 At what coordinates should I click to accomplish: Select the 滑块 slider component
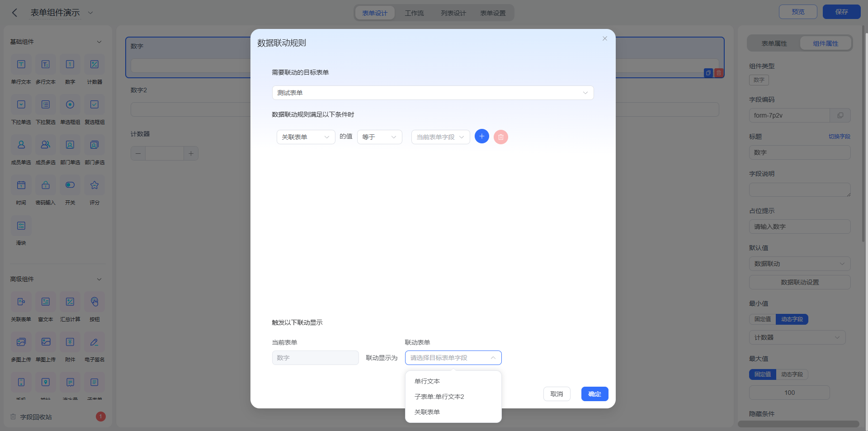tap(21, 225)
